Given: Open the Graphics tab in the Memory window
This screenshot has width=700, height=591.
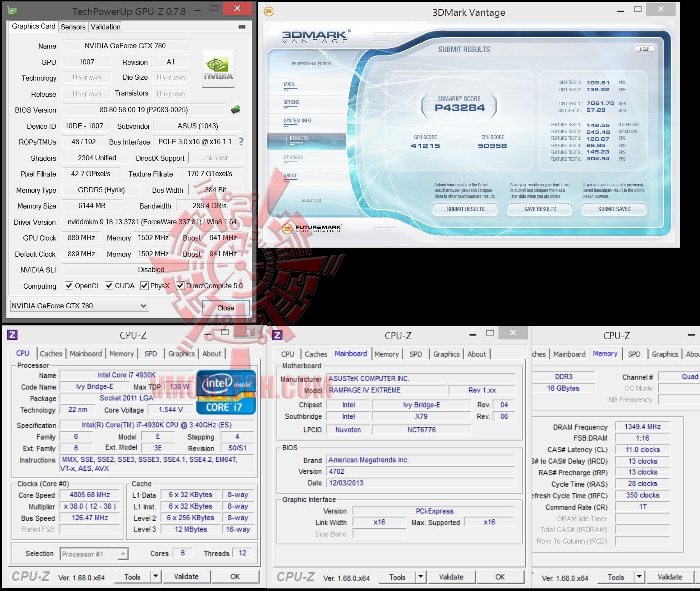Looking at the screenshot, I should tap(665, 354).
